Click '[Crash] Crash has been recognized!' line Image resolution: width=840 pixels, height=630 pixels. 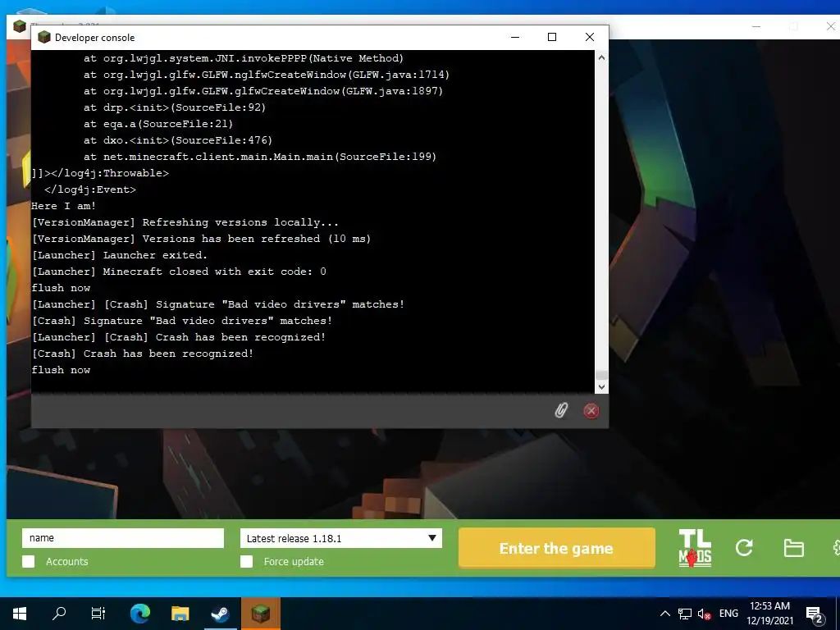tap(143, 354)
